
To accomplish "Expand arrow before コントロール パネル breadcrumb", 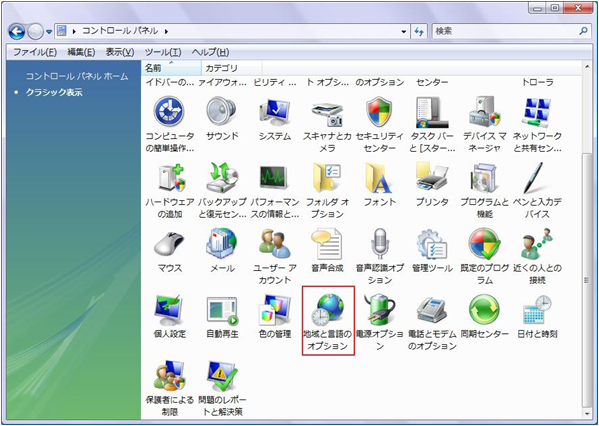I will click(x=74, y=31).
